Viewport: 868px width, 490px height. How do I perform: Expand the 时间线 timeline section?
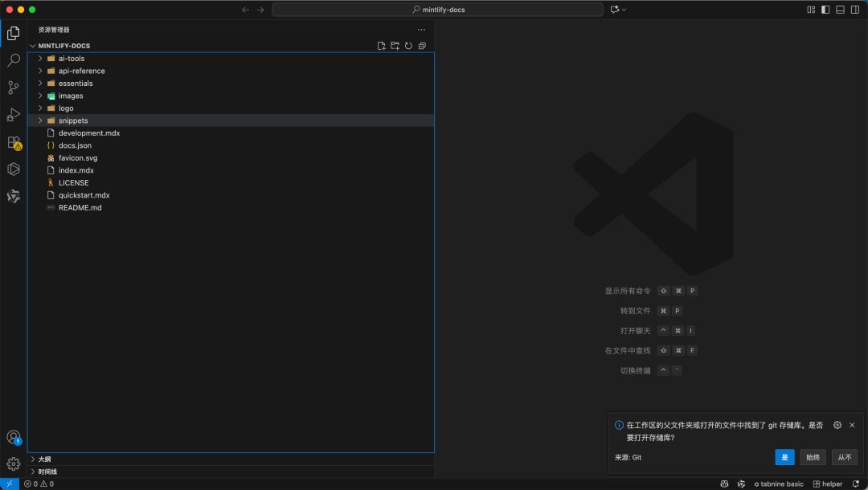pos(231,472)
